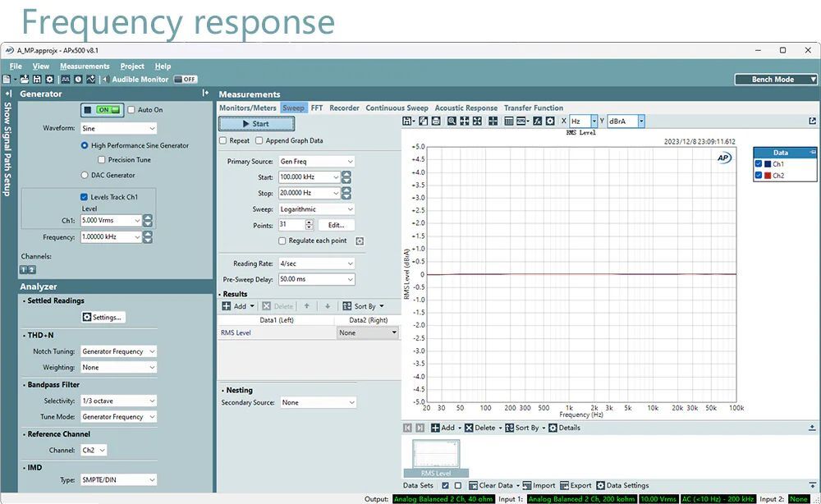
Task: Open the Pre-Sweep Delay dropdown
Action: point(317,279)
